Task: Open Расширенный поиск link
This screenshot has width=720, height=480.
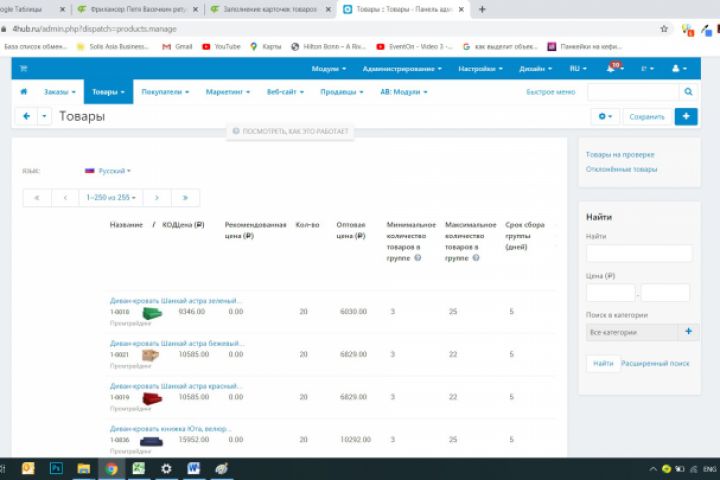Action: point(655,363)
